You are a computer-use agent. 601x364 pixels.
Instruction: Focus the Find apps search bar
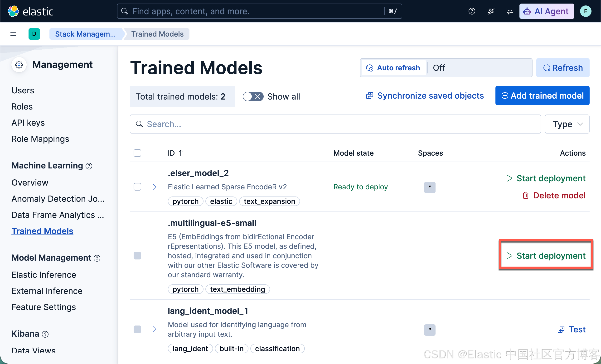pyautogui.click(x=259, y=11)
